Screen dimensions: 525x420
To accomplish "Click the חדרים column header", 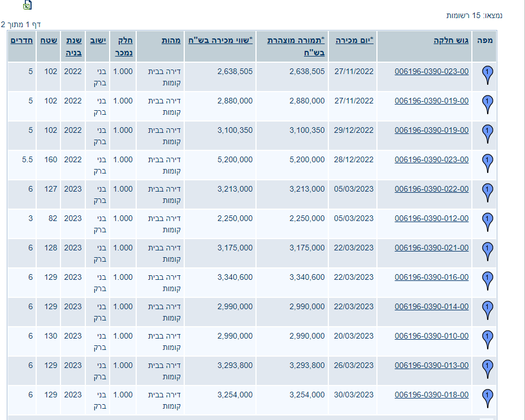I will pos(21,40).
